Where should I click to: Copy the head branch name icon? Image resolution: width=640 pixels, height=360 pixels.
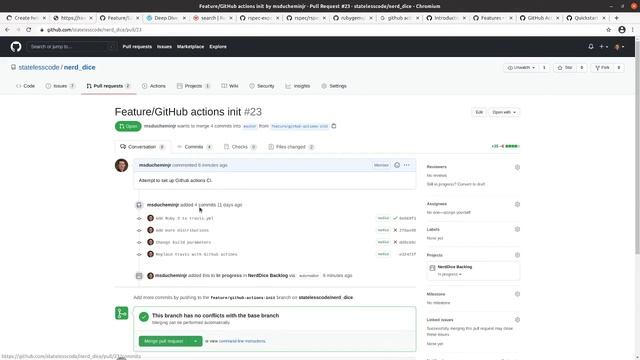[x=334, y=126]
